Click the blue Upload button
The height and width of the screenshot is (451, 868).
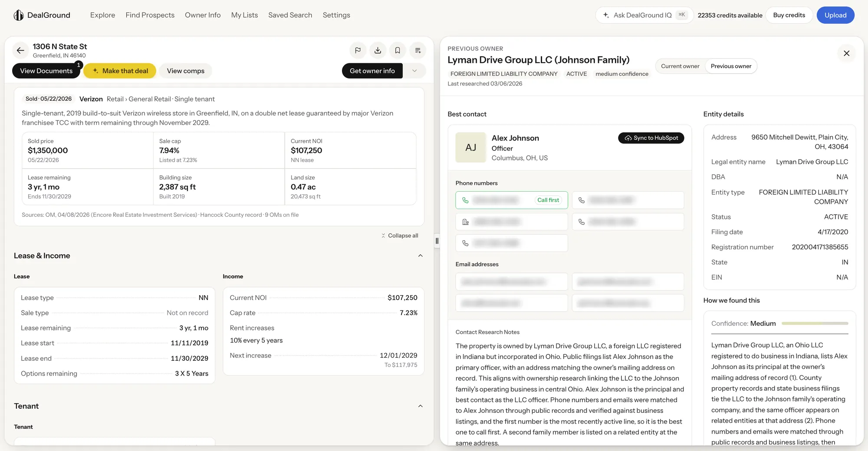click(x=835, y=15)
